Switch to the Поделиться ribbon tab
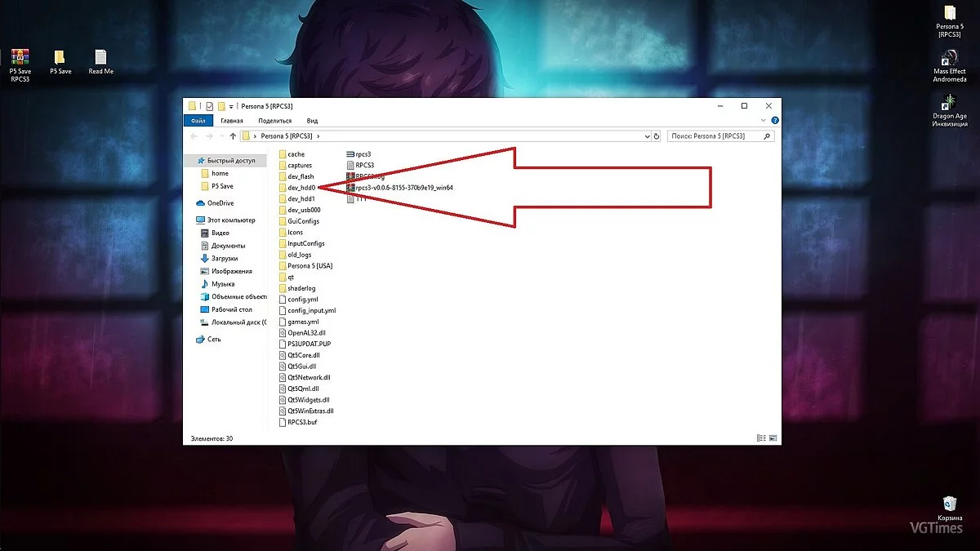 (x=276, y=121)
